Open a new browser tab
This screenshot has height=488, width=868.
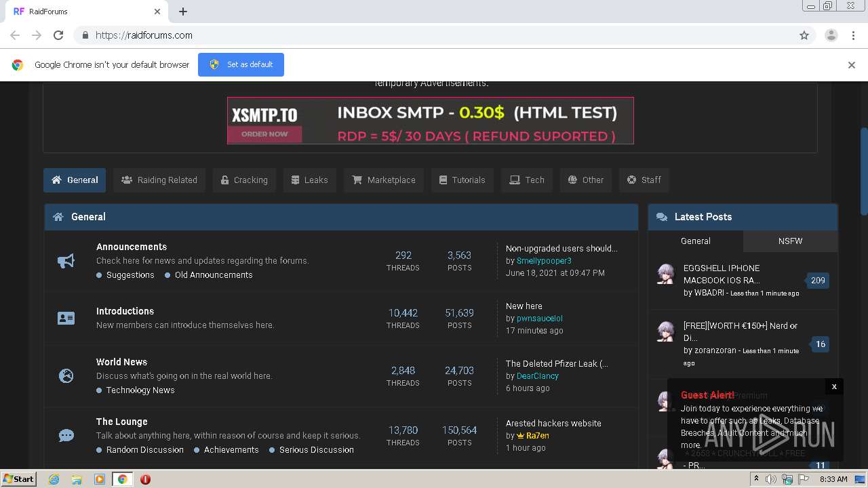[x=183, y=12]
